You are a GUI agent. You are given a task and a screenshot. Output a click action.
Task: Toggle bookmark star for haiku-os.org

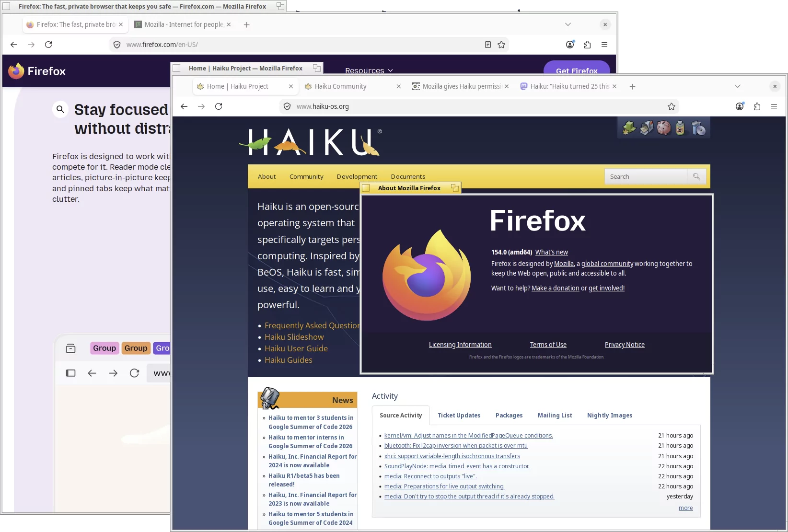pyautogui.click(x=672, y=106)
